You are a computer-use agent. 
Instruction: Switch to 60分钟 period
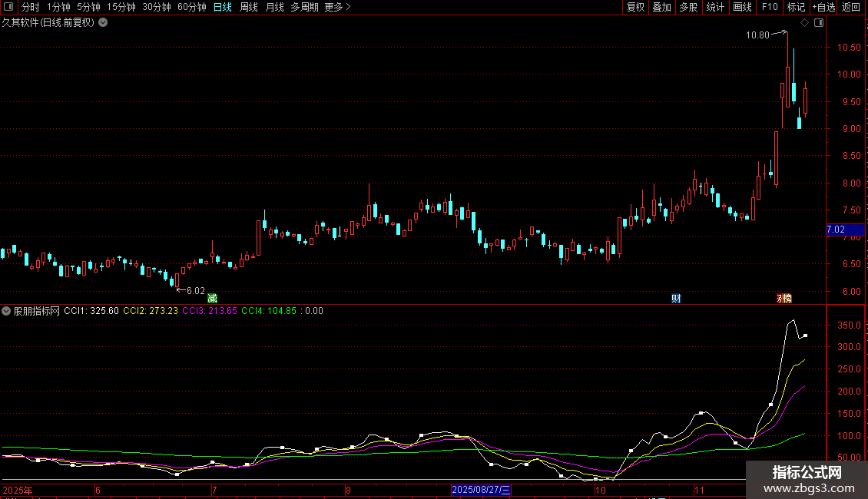192,7
